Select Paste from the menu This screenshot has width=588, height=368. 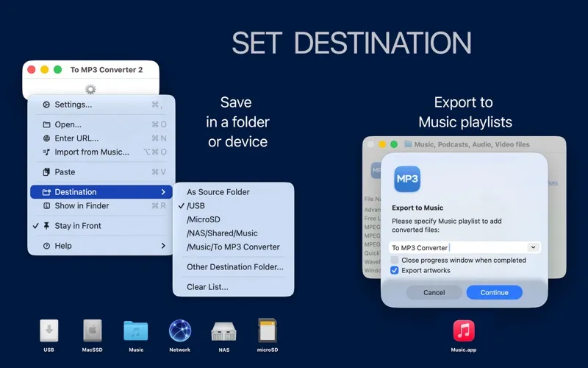[x=101, y=172]
